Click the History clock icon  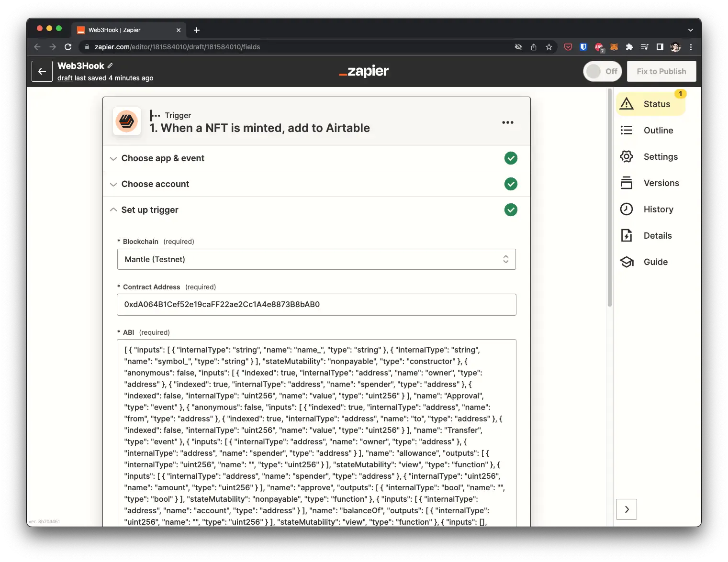coord(627,209)
